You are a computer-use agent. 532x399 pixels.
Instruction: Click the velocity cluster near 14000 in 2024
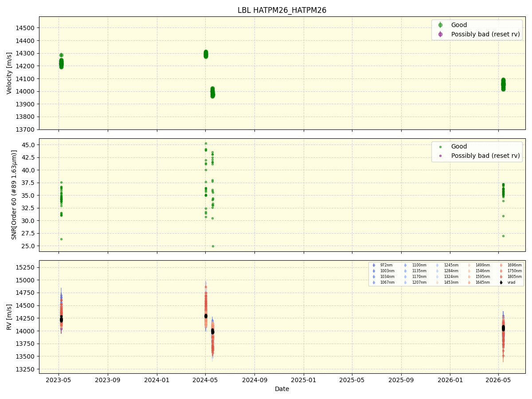pyautogui.click(x=212, y=92)
